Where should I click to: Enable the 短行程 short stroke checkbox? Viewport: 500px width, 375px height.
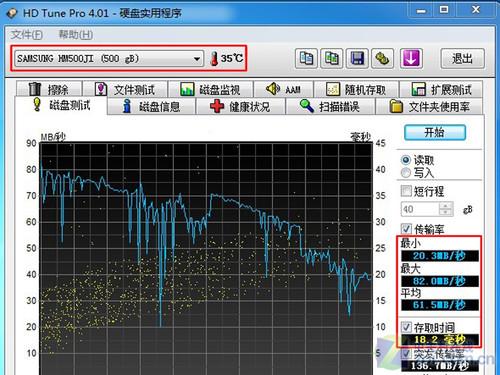(x=406, y=191)
